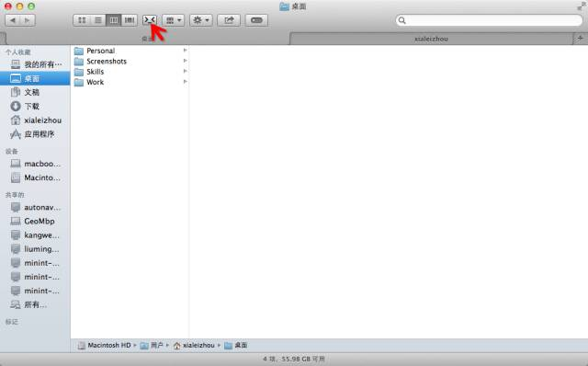Expand Personal folder via its arrow
This screenshot has width=588, height=366.
click(185, 51)
